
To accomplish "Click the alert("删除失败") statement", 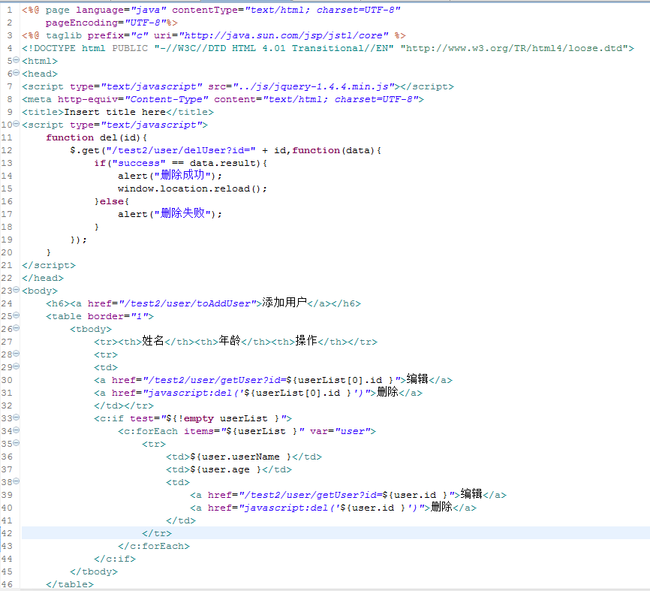I will 170,213.
